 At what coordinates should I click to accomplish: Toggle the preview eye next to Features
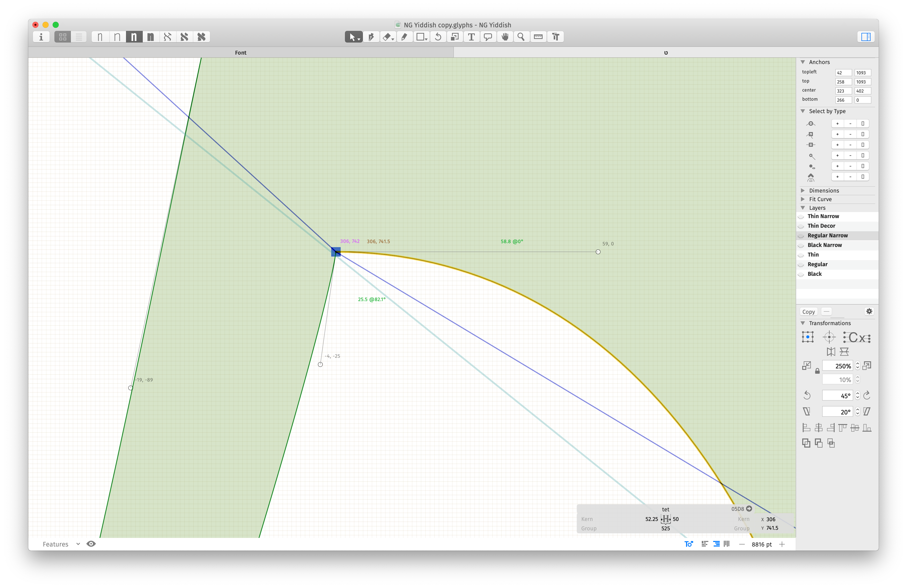(x=91, y=544)
